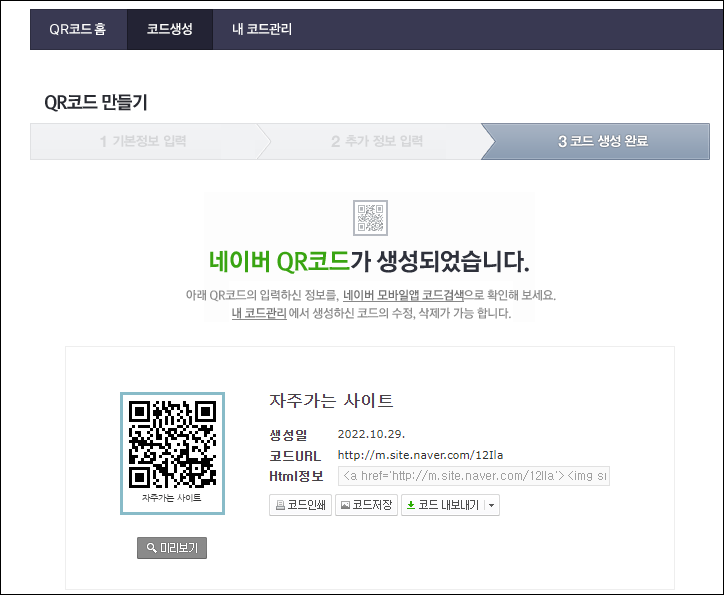
Task: Click the 코드인쇄 print button
Action: pyautogui.click(x=300, y=505)
